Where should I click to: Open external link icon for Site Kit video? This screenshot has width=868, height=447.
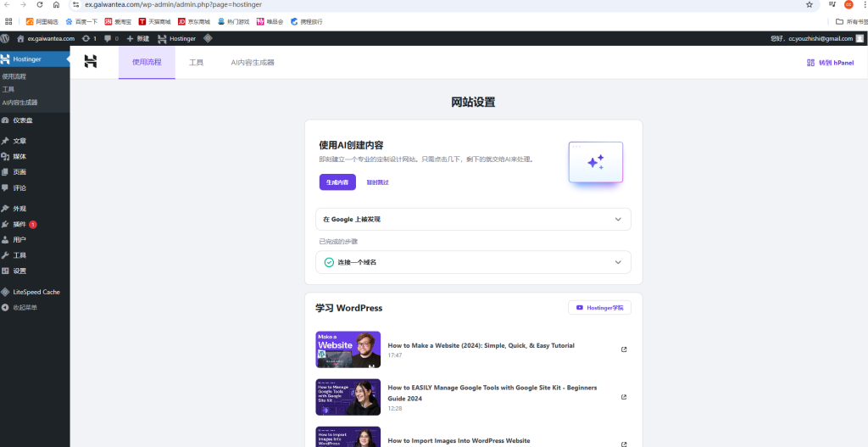click(x=624, y=397)
